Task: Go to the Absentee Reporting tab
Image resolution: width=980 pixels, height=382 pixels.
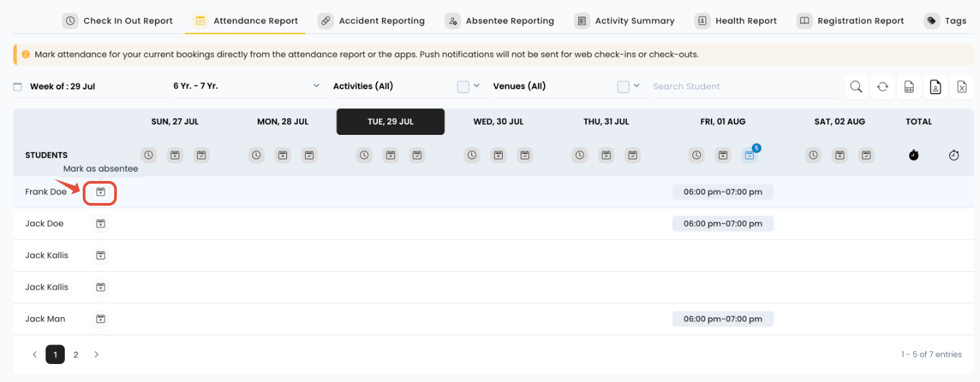Action: [499, 21]
